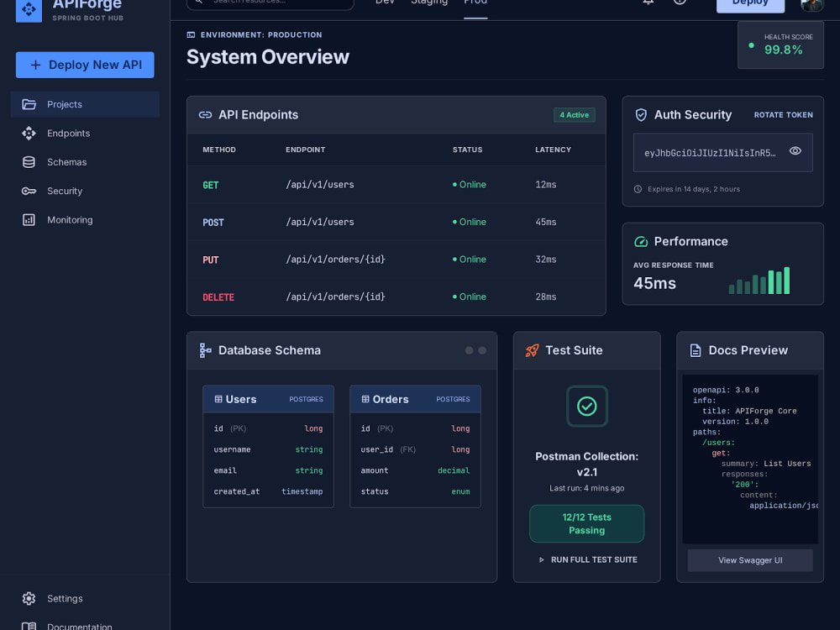The width and height of the screenshot is (840, 630).
Task: Click the Expires in 14 days text
Action: point(693,189)
